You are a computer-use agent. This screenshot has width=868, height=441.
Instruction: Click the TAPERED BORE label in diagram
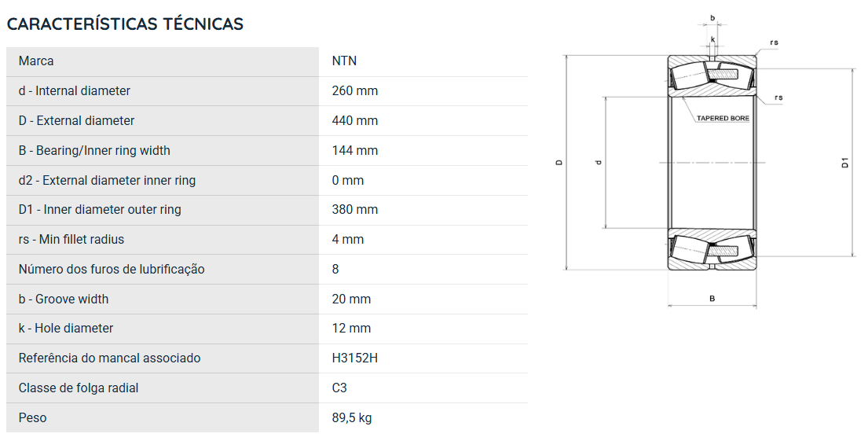(x=723, y=119)
